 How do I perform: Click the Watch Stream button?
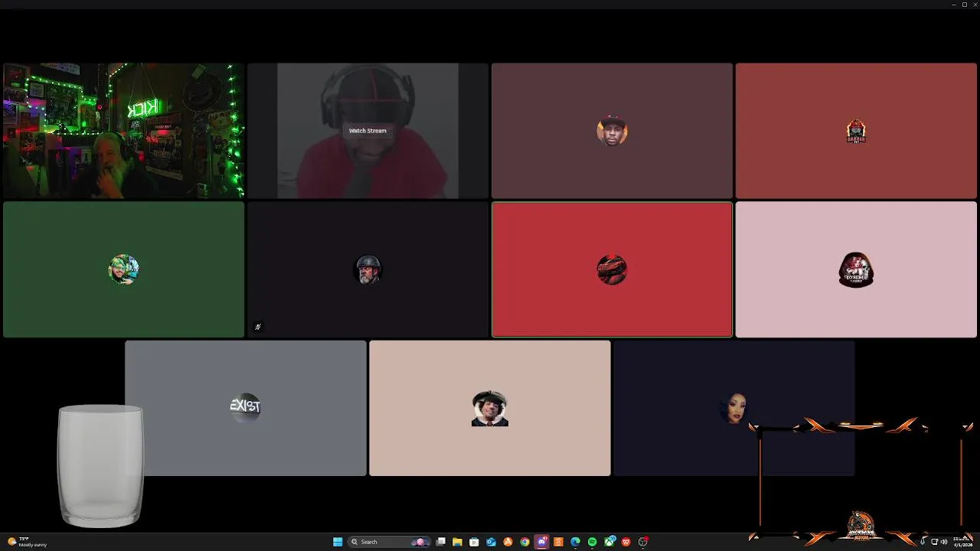367,131
